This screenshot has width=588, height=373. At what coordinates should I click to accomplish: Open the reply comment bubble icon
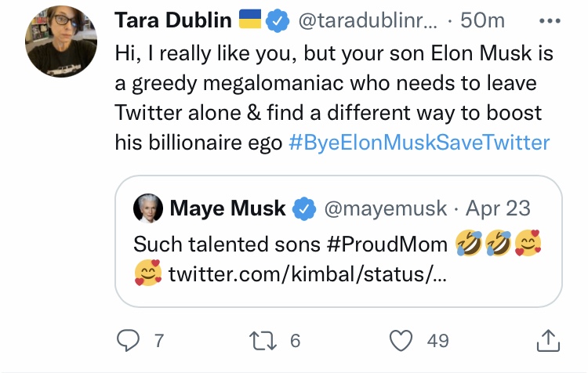point(128,340)
